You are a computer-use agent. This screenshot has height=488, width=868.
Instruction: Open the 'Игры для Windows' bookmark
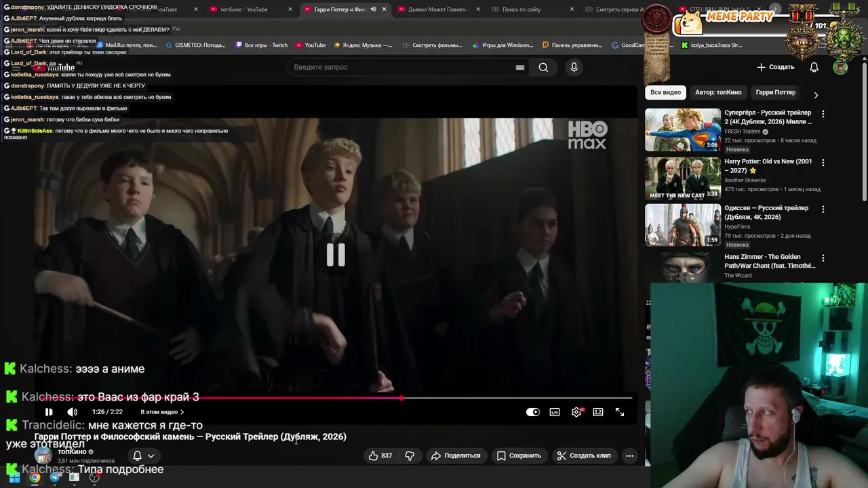502,45
